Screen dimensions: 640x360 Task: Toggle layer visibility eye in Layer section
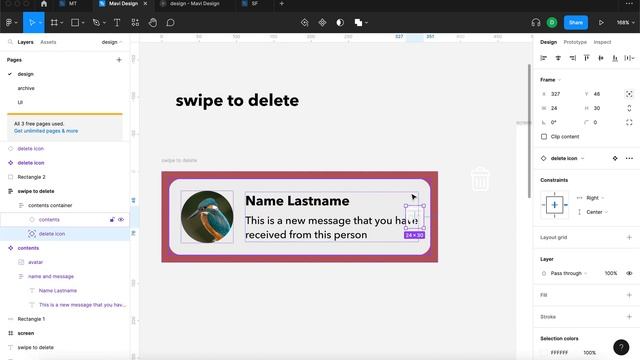[629, 273]
